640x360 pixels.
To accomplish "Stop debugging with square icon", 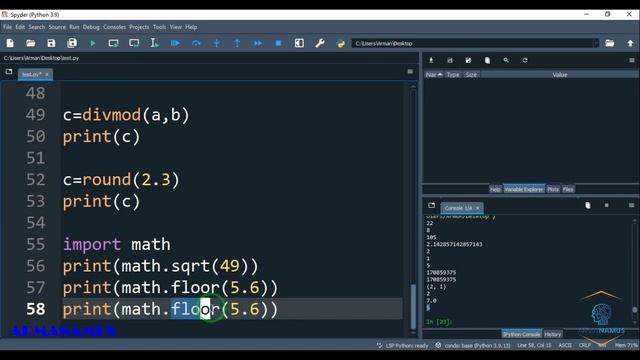I will (278, 43).
